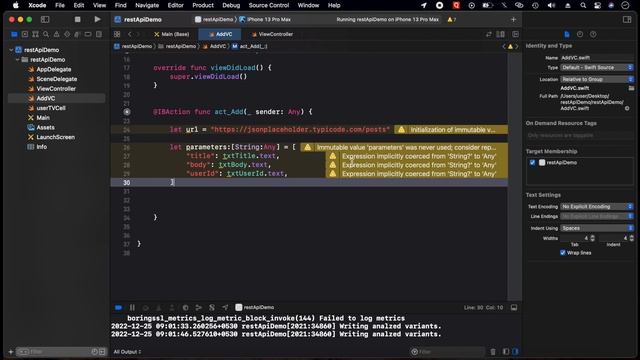640x360 pixels.
Task: Uncheck restApiDemo target membership
Action: (532, 162)
